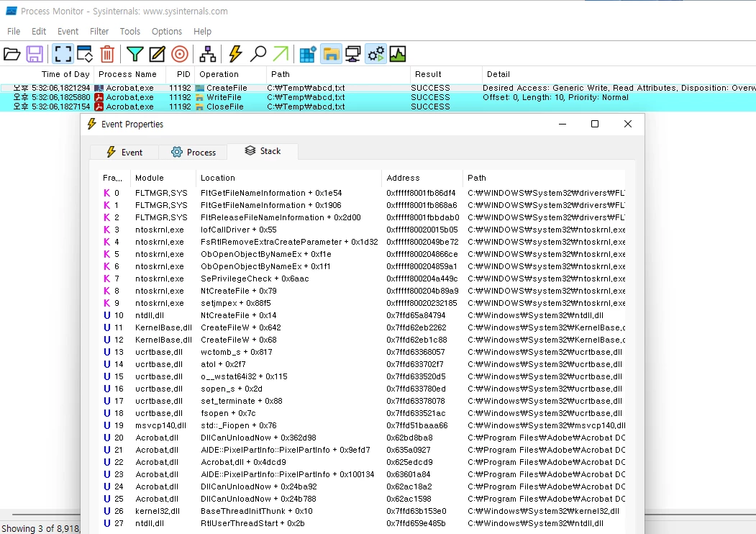Viewport: 756px width, 534px height.
Task: Select frame 19 std::_Fiopen + 0x76
Action: (362, 425)
